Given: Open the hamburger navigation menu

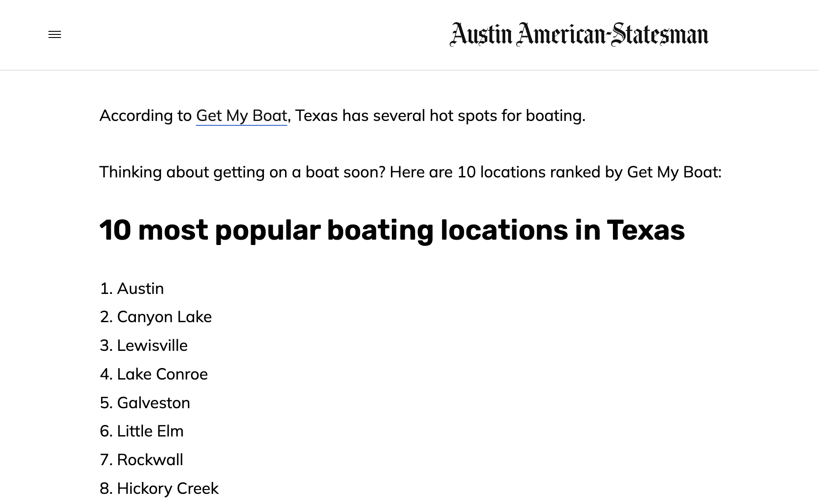Looking at the screenshot, I should click(x=55, y=34).
